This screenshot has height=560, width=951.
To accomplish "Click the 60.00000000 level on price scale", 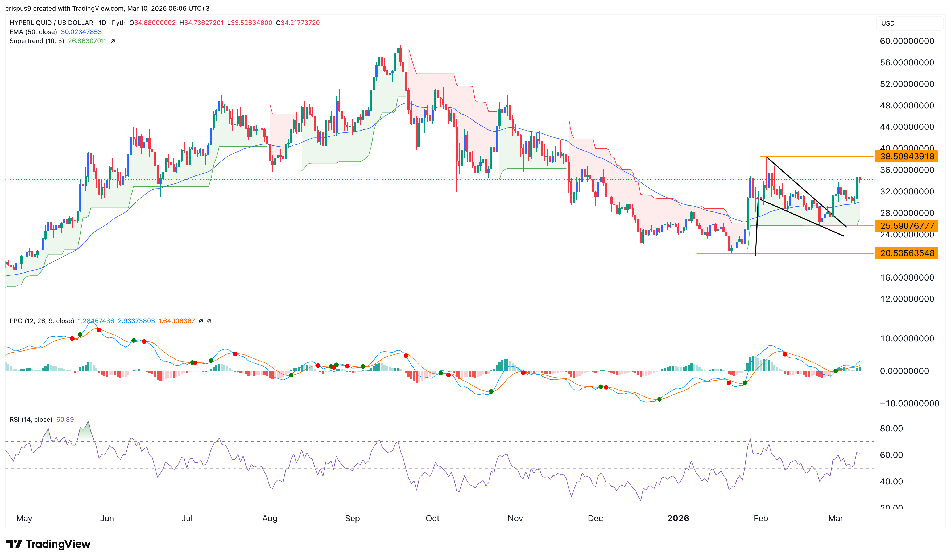I will [907, 41].
